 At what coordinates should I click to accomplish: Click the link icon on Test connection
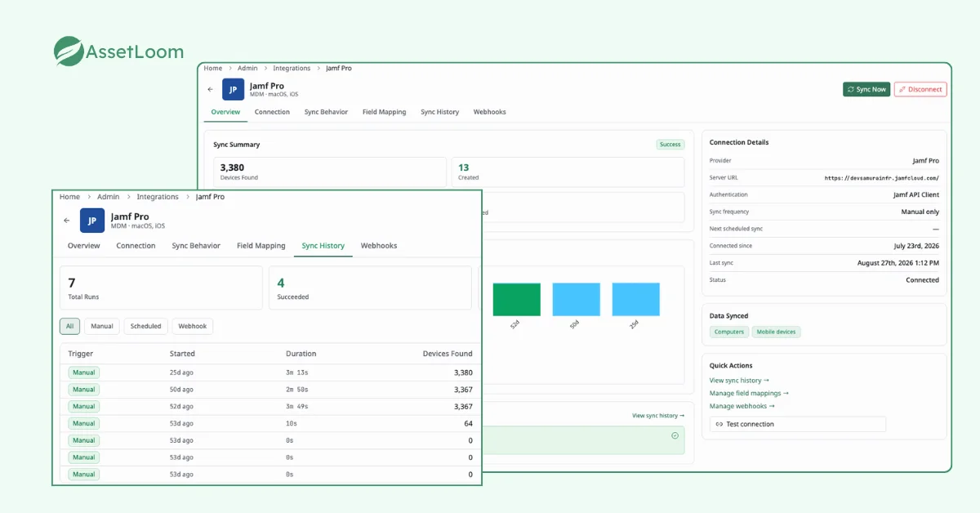tap(719, 424)
